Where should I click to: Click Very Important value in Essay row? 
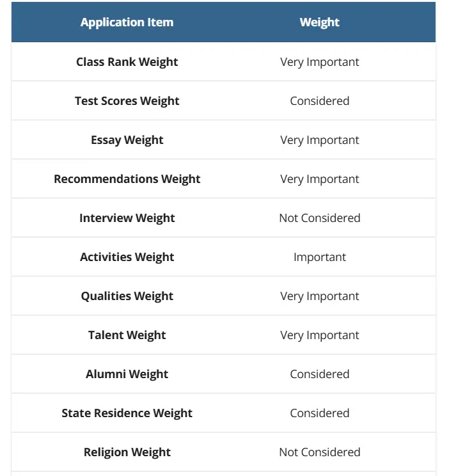(319, 140)
